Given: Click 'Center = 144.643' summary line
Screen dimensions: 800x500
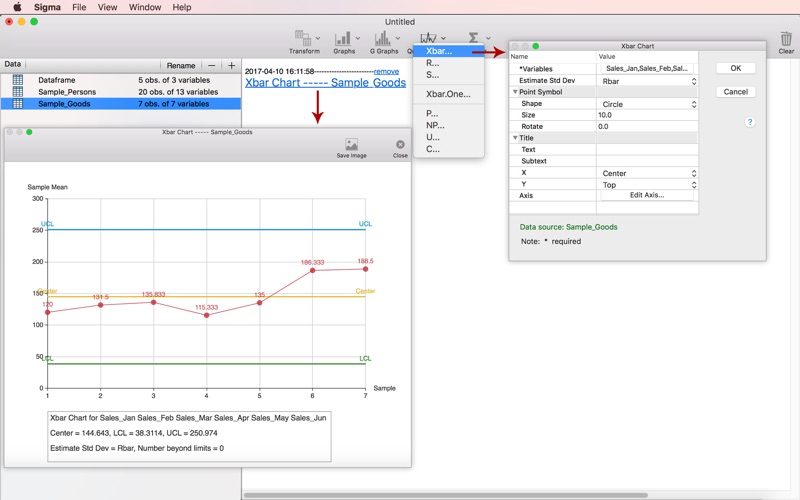Looking at the screenshot, I should pos(134,433).
